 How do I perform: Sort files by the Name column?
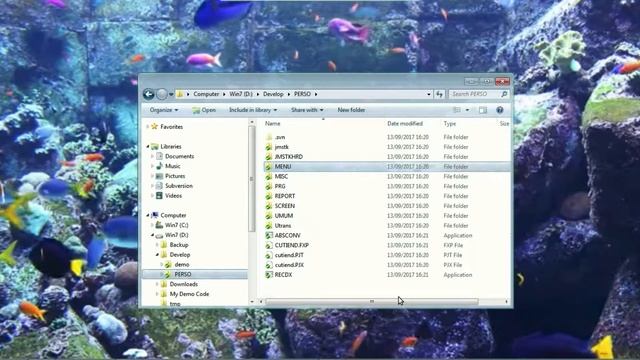[x=273, y=123]
